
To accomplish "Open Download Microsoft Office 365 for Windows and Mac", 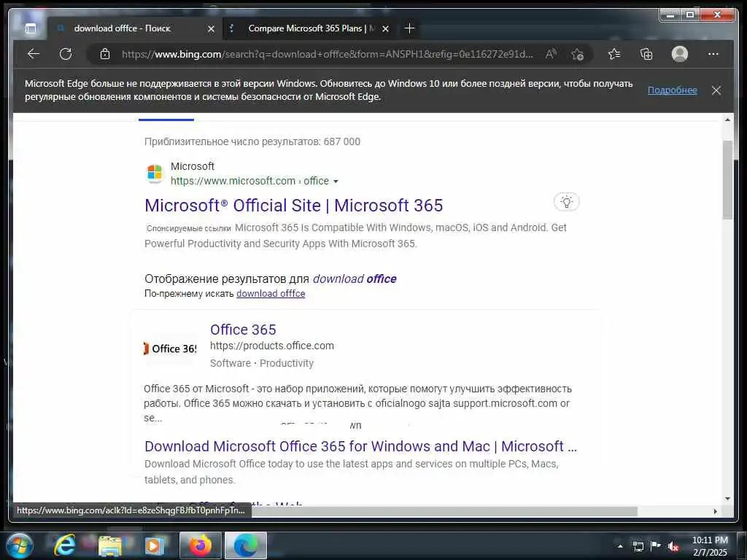I will tap(360, 446).
